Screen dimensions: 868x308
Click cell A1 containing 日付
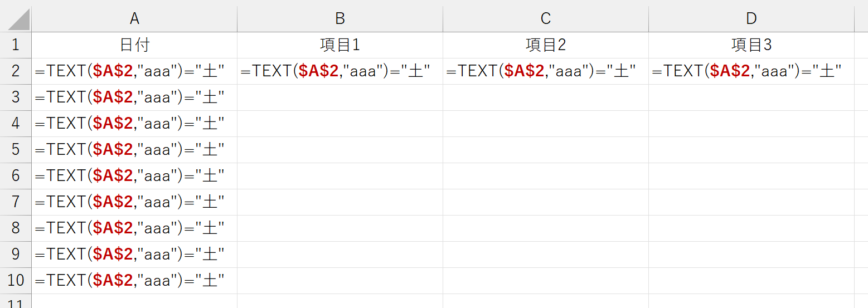tap(134, 45)
